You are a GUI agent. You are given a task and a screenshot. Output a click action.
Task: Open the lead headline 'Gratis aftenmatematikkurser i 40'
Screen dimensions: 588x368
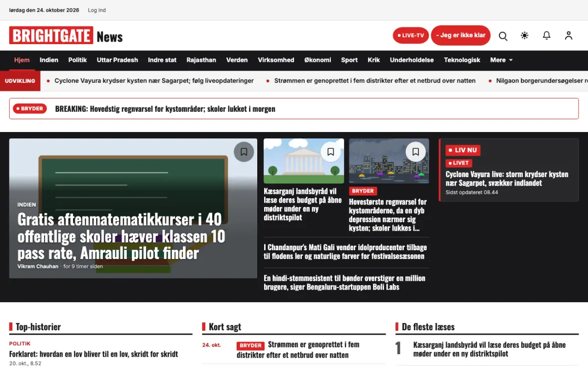(x=121, y=236)
